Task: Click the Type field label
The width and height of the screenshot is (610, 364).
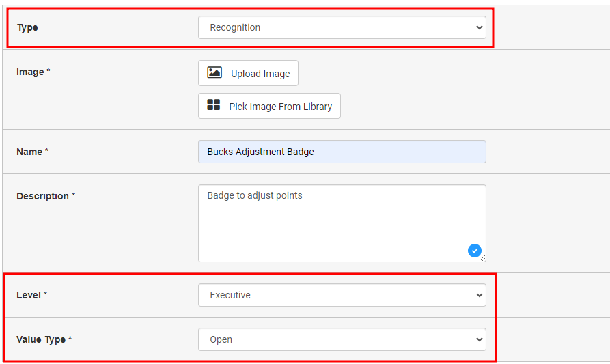Action: point(27,27)
